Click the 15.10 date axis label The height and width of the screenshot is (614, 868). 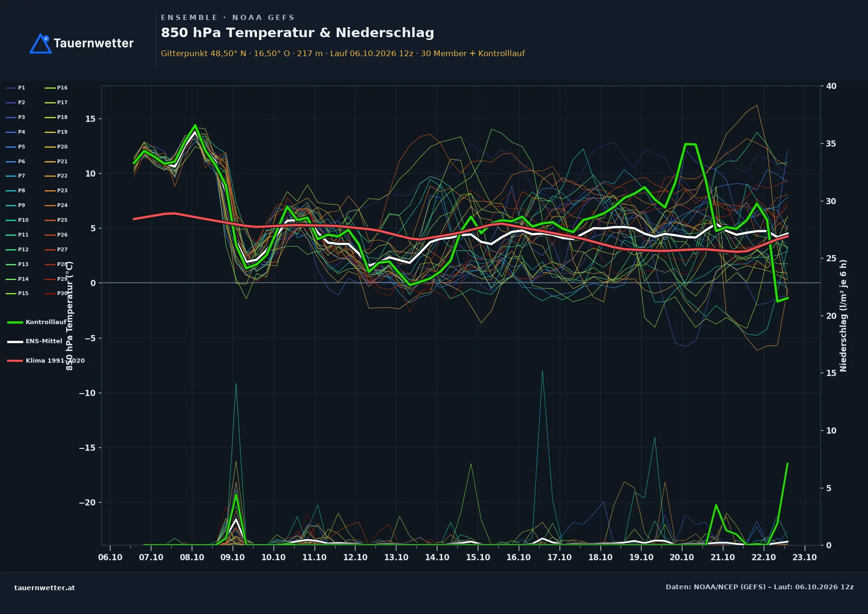click(x=478, y=557)
